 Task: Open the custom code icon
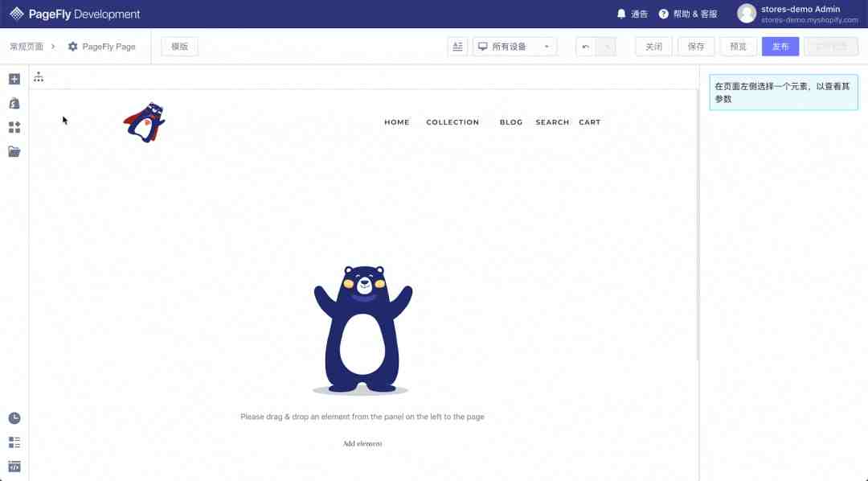14,467
